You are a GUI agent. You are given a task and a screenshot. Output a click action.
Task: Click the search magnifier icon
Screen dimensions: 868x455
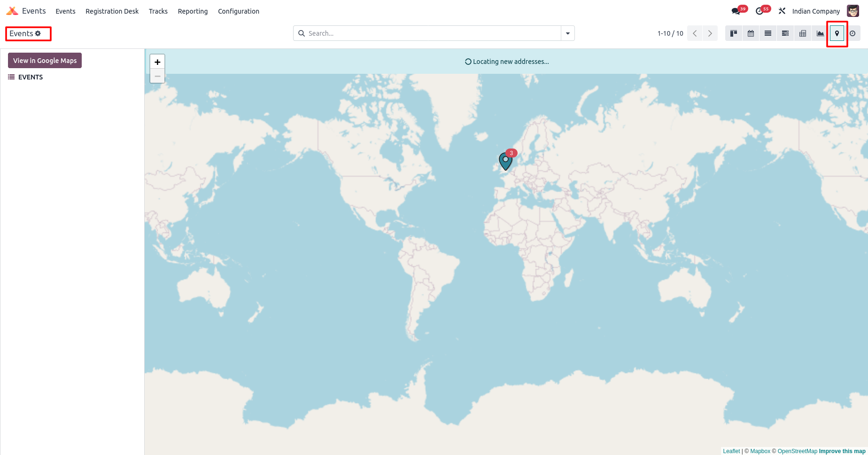(302, 33)
